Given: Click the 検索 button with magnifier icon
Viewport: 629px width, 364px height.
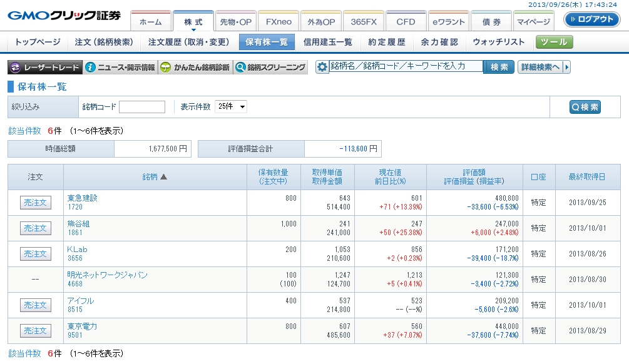Looking at the screenshot, I should pyautogui.click(x=585, y=107).
